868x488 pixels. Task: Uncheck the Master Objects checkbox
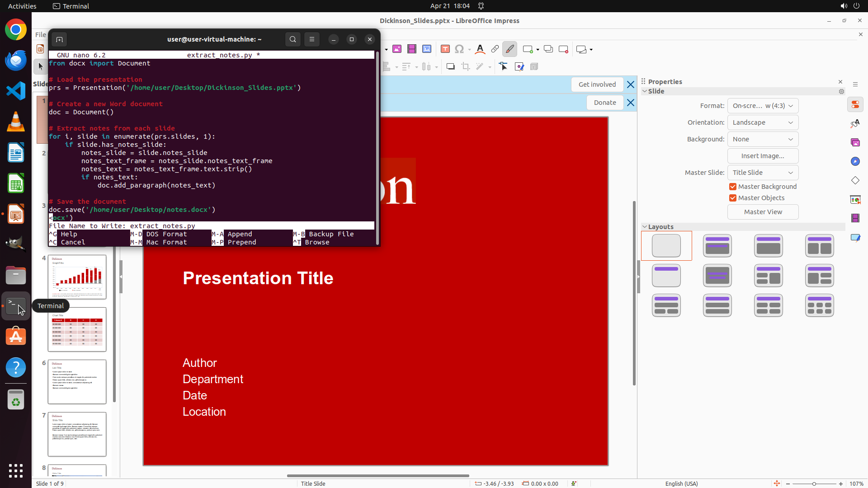(733, 198)
